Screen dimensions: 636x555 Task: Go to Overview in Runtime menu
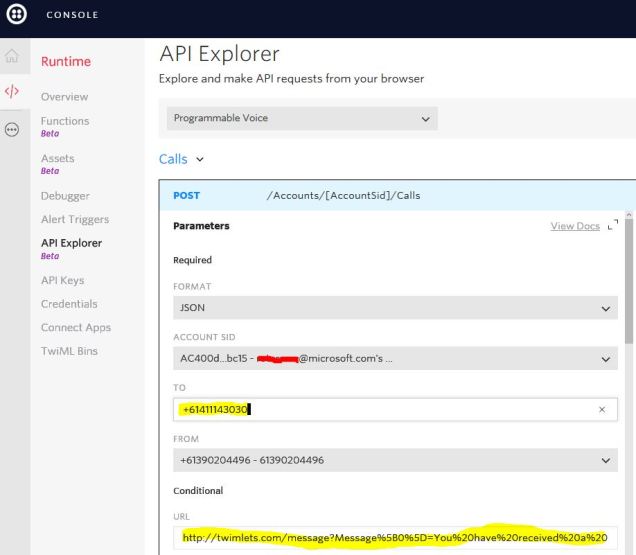(64, 97)
